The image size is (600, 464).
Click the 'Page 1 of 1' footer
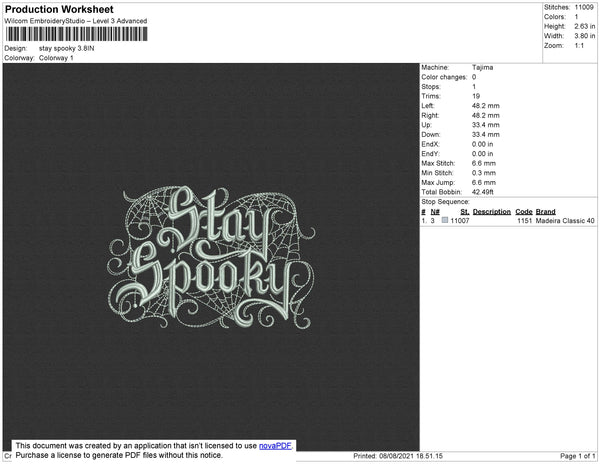[577, 456]
